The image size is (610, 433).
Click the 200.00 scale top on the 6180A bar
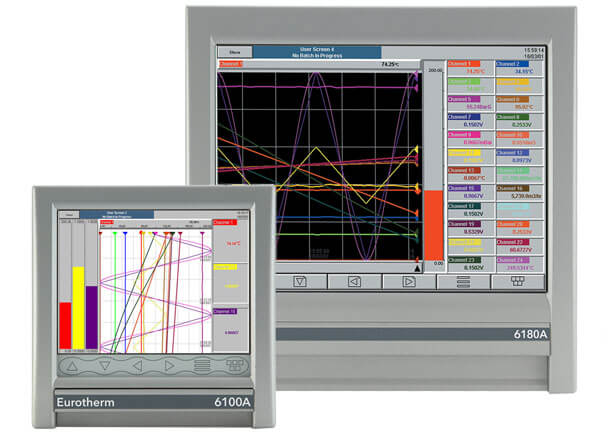(x=435, y=70)
